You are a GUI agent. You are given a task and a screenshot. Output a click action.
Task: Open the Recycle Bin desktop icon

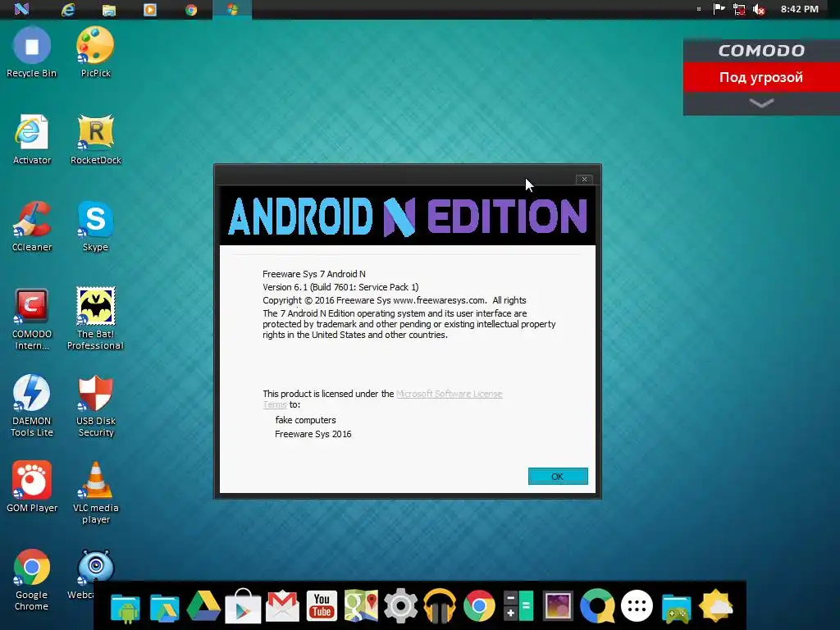coord(32,52)
